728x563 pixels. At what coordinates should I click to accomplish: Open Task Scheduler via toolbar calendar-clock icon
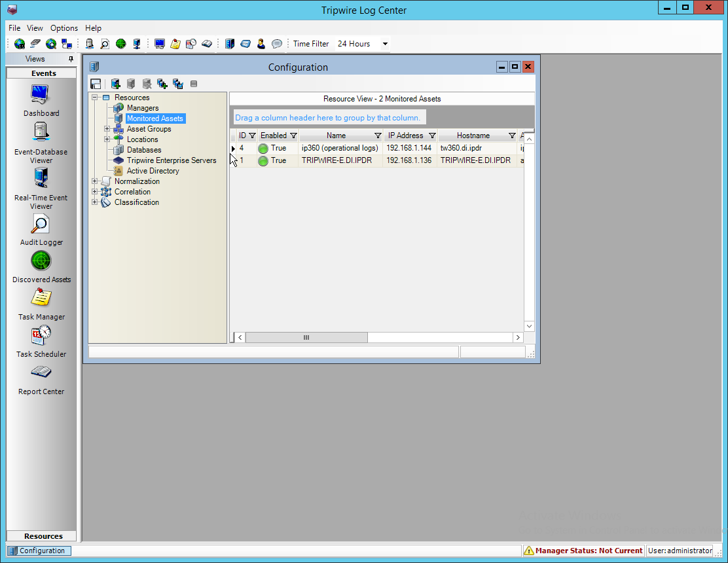191,44
